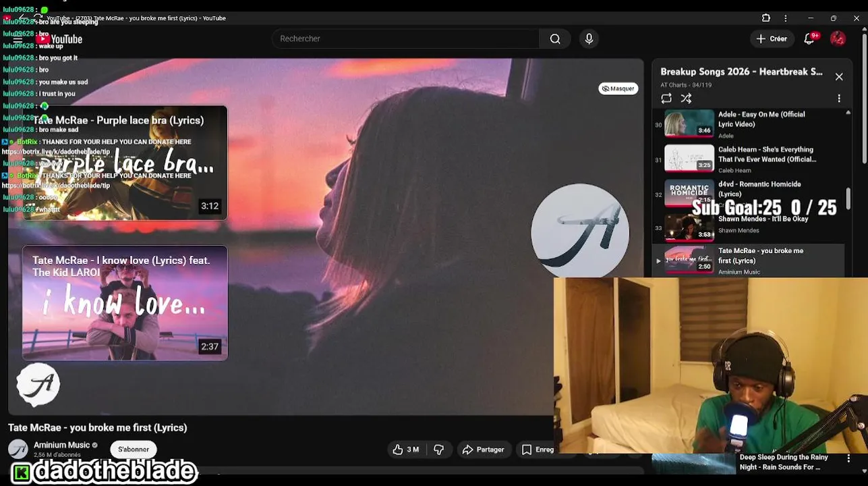Dislike the video thumbs-down
868x486 pixels.
(x=439, y=450)
